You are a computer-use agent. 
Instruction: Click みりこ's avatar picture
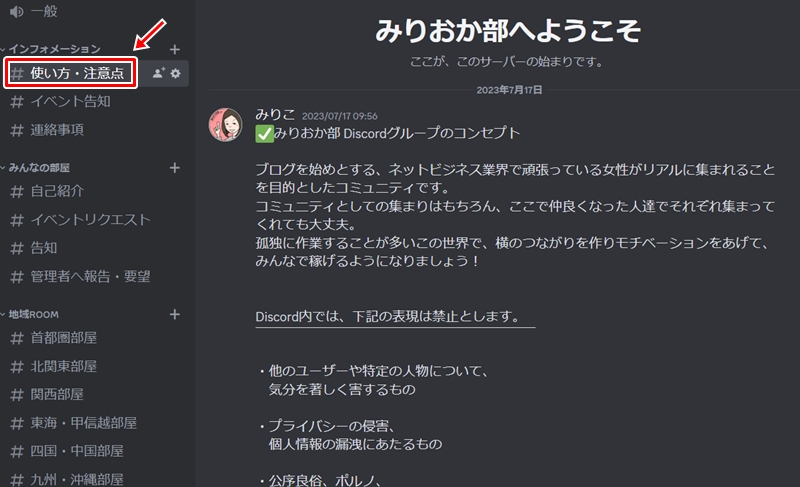point(226,124)
